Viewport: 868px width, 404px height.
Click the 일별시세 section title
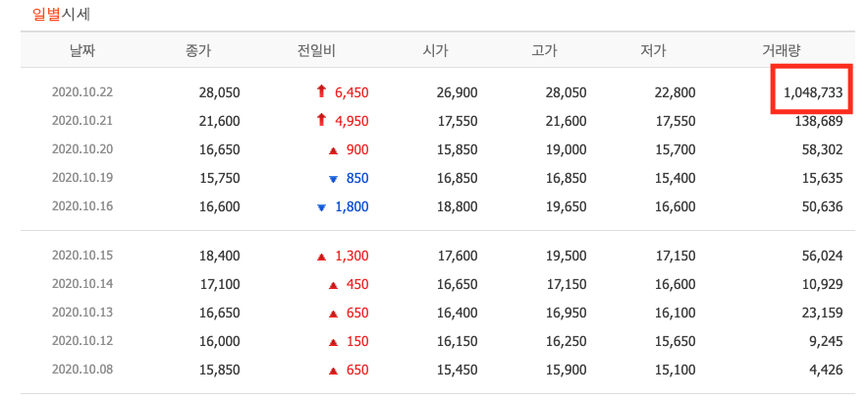point(61,14)
